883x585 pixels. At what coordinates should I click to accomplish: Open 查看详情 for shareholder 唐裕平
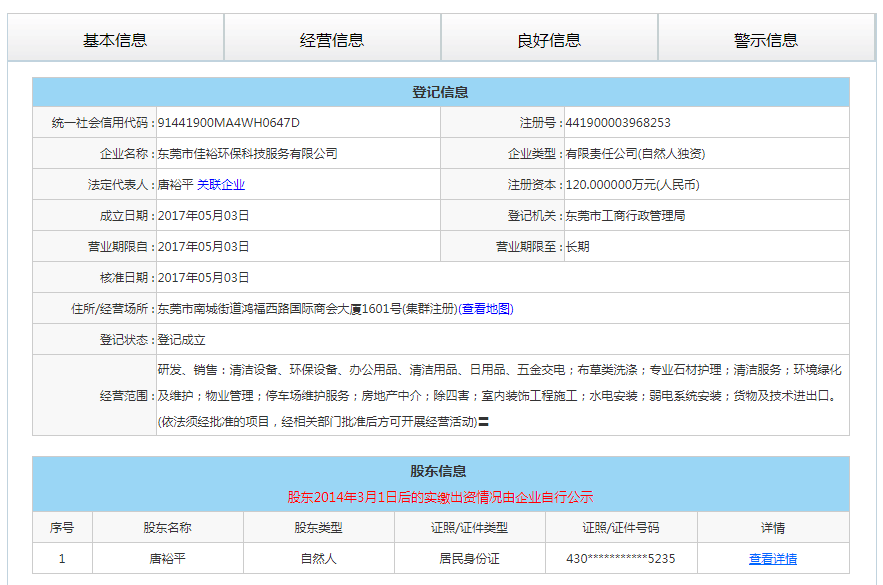773,559
